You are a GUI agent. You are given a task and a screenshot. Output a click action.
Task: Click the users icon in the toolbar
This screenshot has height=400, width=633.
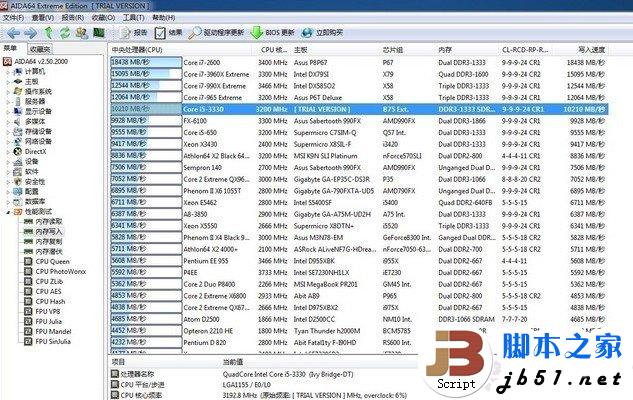coord(82,33)
